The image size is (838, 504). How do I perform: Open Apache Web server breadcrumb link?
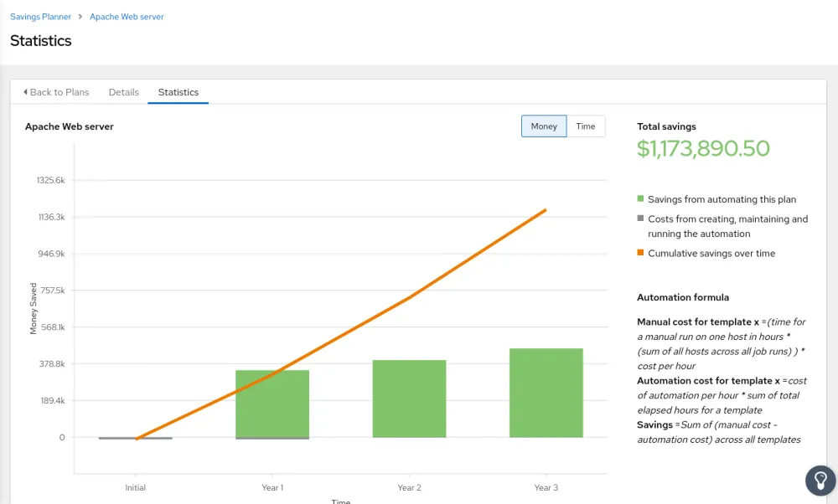click(127, 17)
